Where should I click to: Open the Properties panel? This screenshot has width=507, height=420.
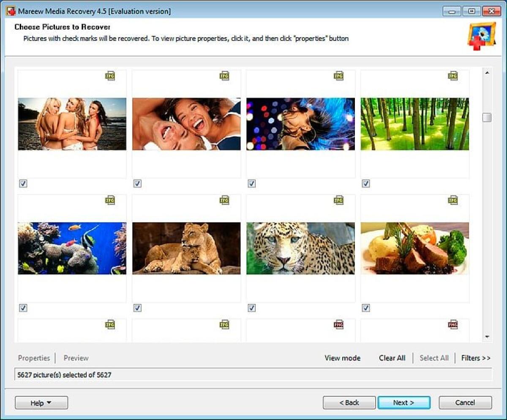click(x=34, y=358)
